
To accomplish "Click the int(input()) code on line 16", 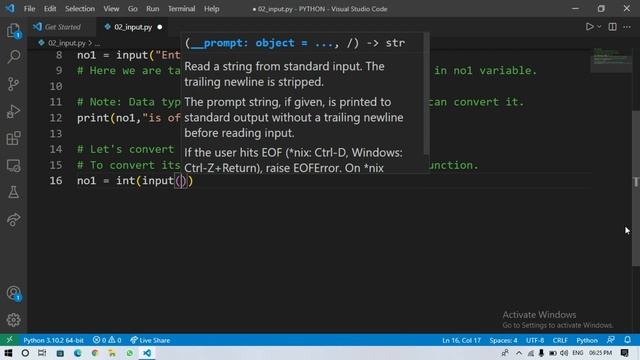I will [x=154, y=180].
